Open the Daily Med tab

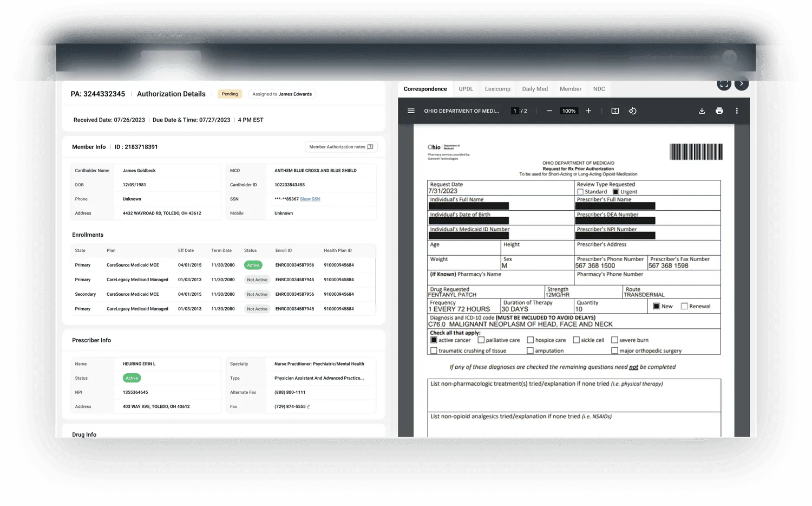(535, 89)
